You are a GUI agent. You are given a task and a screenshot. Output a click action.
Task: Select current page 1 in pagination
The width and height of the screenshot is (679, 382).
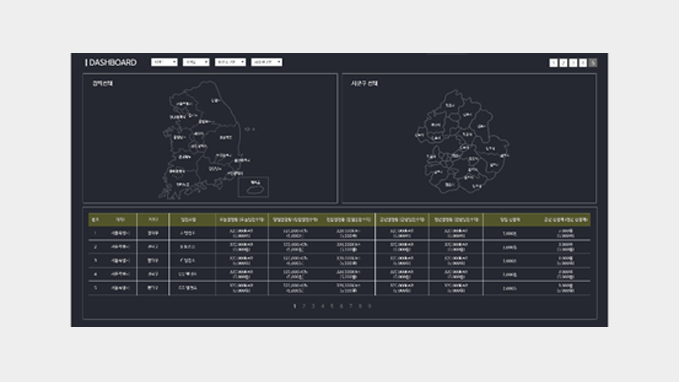(295, 306)
